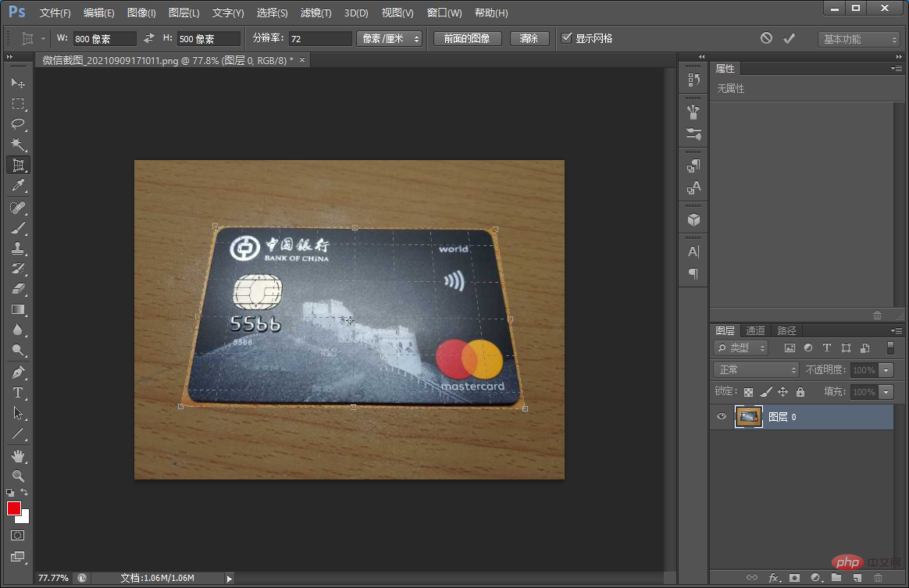Toggle filter for pixel layers

[x=790, y=348]
